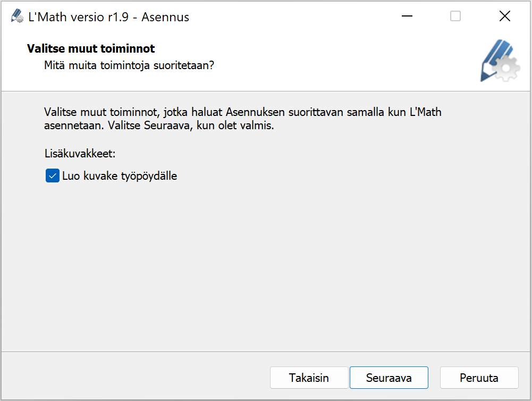Click the instruction paragraph about Asennuksen

(x=242, y=120)
